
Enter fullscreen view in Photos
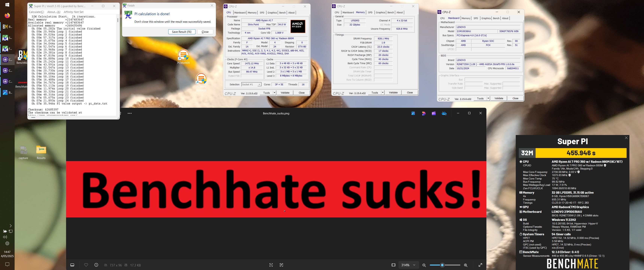(x=480, y=265)
